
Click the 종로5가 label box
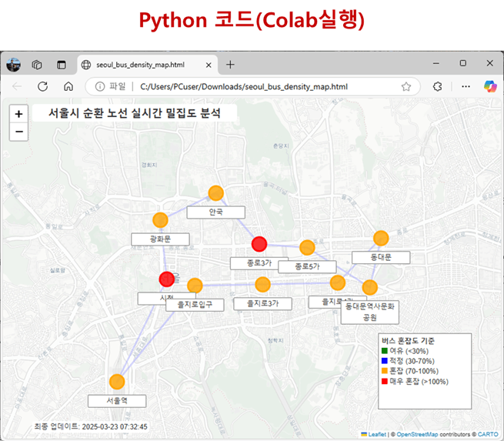click(307, 267)
